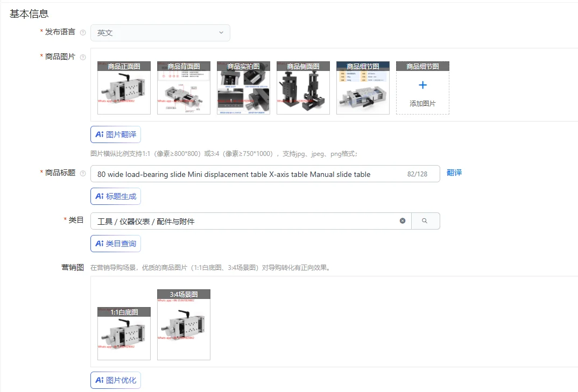Viewport: 578px width, 392px height.
Task: Click the AI icon in 类目查询 button
Action: tap(100, 244)
